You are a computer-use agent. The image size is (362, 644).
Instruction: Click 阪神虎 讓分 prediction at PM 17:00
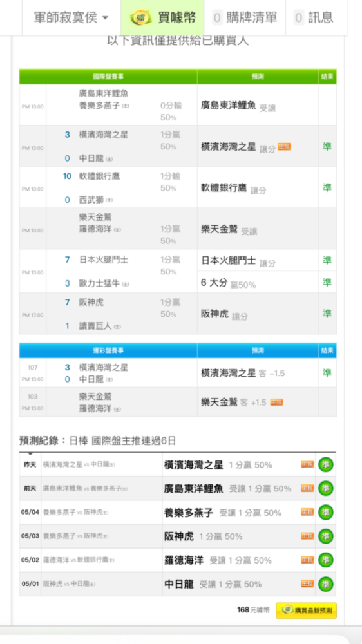point(224,315)
